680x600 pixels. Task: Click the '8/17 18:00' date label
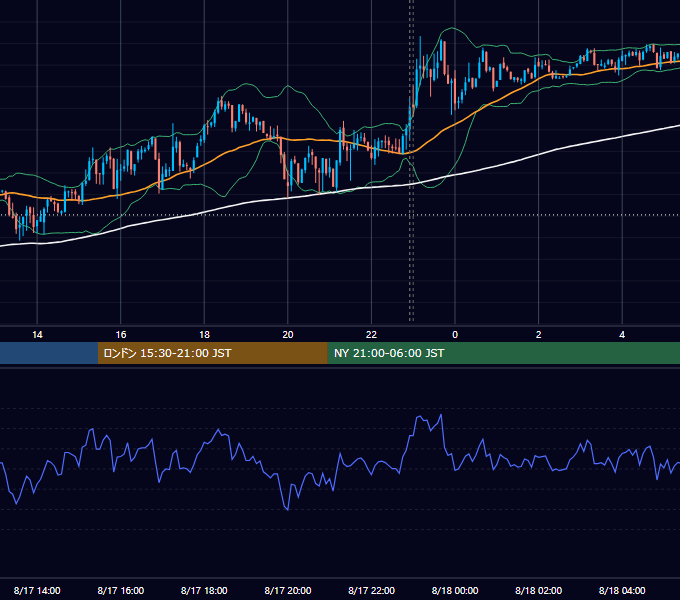pos(204,590)
